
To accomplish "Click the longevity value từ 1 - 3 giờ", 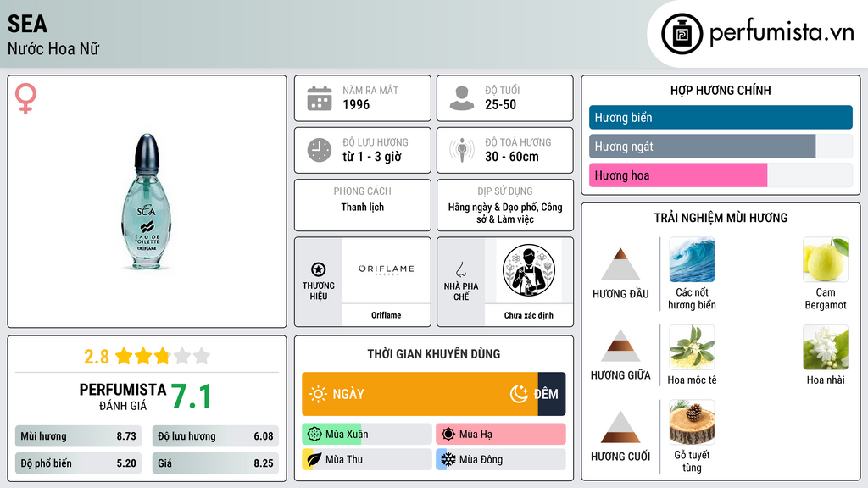I will 372,157.
